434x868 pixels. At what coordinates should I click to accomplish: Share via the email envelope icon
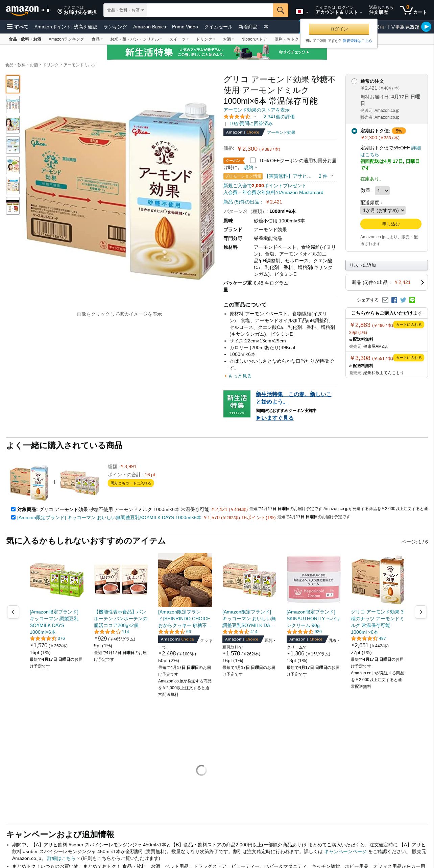(x=385, y=300)
